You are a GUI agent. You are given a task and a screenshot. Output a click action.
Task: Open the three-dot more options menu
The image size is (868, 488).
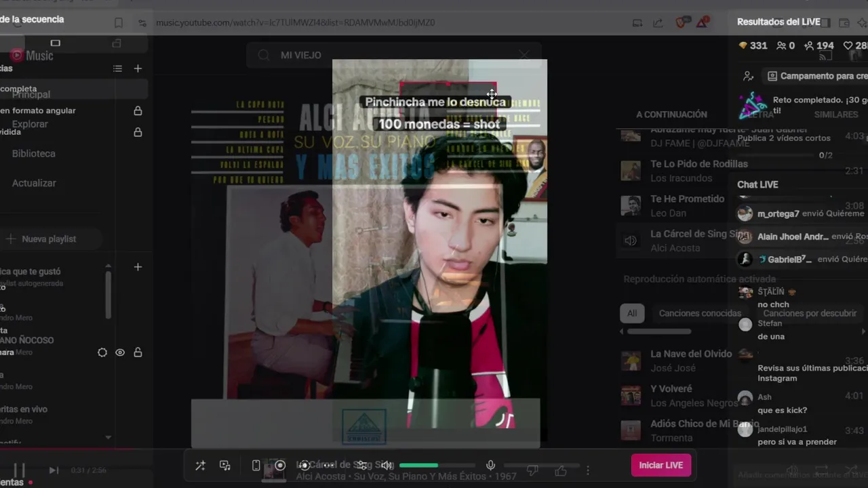pyautogui.click(x=587, y=470)
